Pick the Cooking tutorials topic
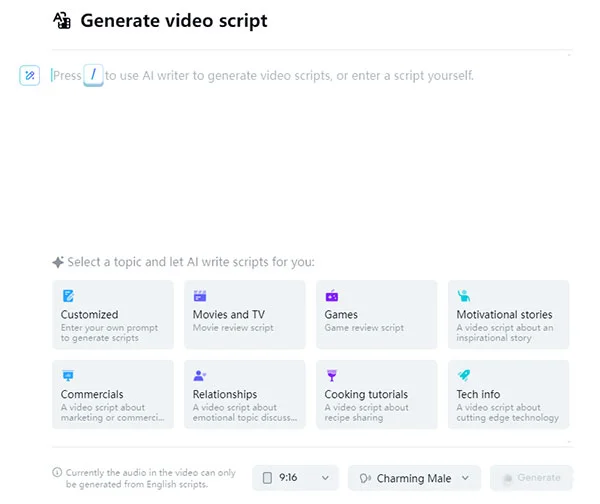 point(377,394)
